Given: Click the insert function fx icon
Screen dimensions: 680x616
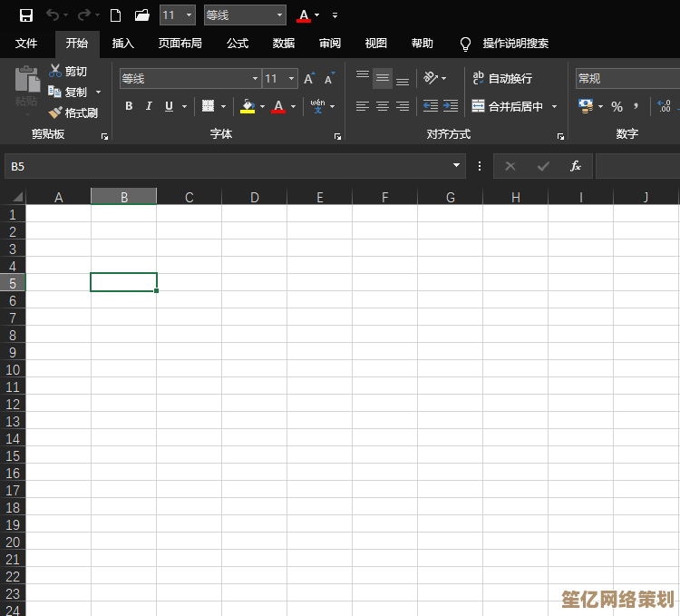Looking at the screenshot, I should (x=575, y=166).
